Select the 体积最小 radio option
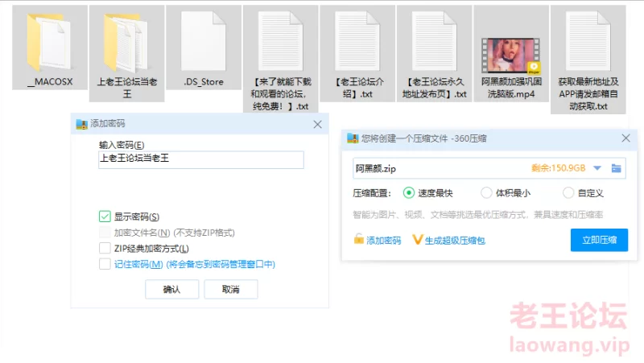Viewport: 644px width, 363px height. (x=486, y=192)
